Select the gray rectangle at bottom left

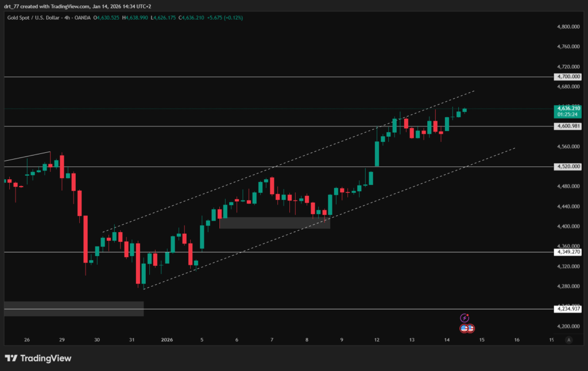[73, 308]
